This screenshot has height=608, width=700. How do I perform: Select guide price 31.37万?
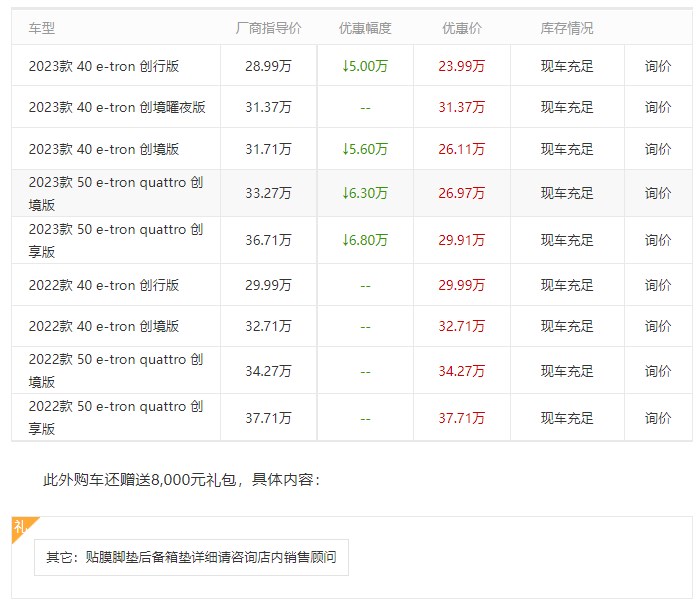[268, 107]
